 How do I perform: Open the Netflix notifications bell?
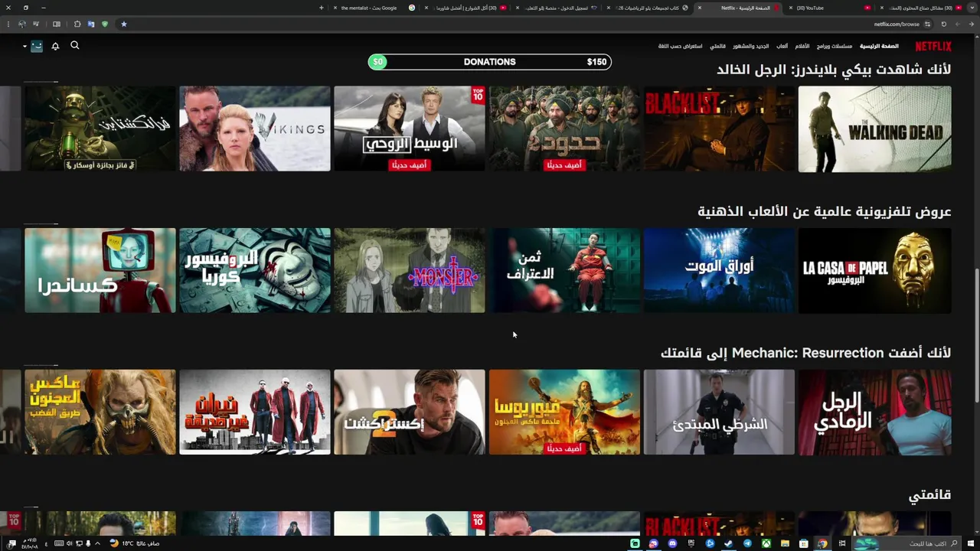tap(55, 46)
